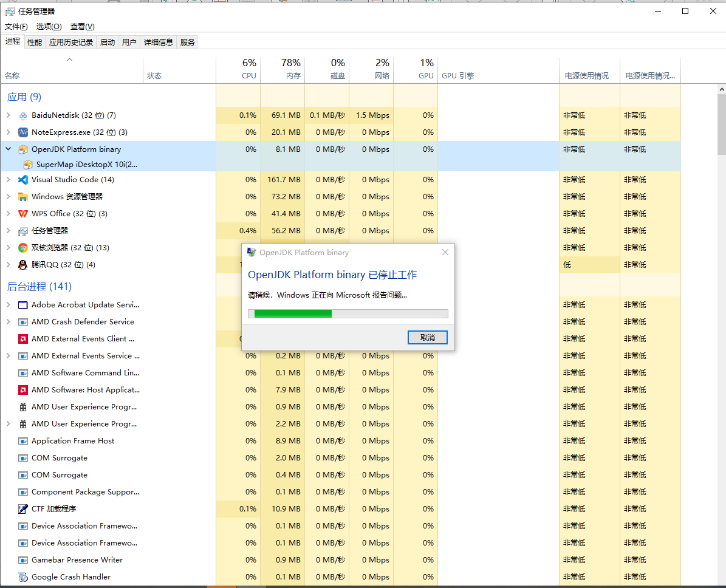Switch to the 启动 tab

108,42
